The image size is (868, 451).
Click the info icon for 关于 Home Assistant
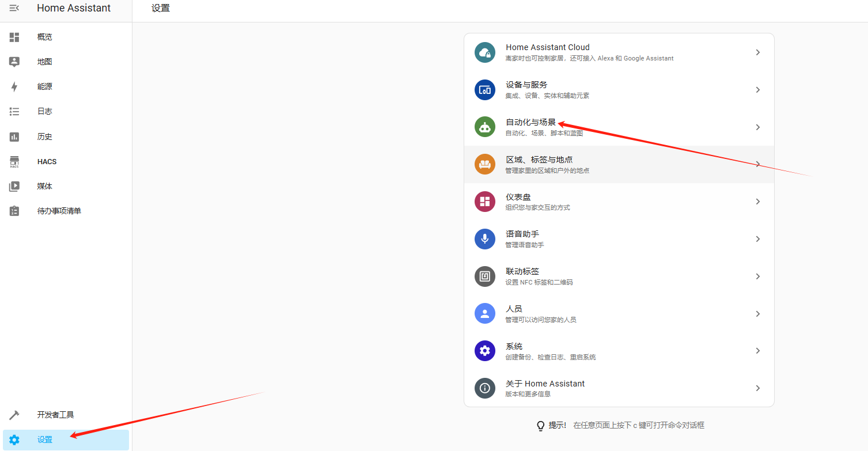click(484, 388)
